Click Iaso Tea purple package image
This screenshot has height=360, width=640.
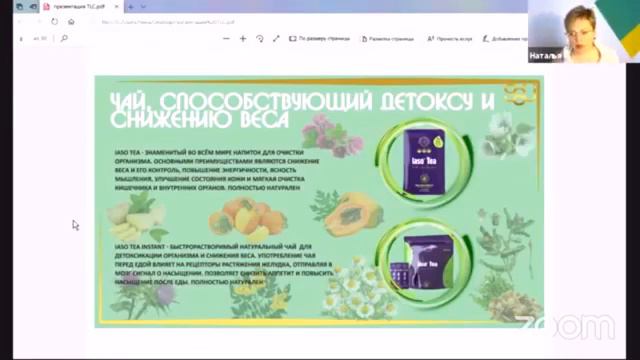point(424,161)
